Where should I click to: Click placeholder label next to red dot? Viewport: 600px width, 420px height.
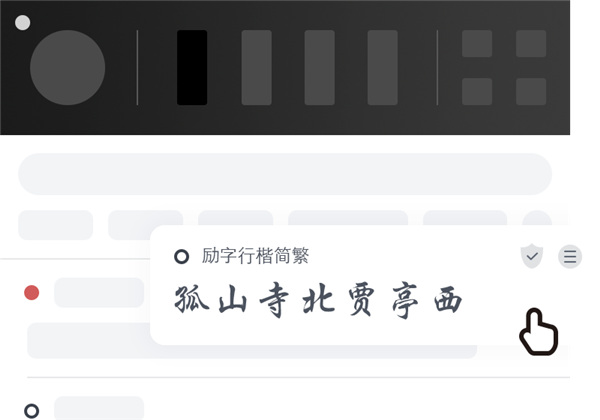(x=99, y=293)
